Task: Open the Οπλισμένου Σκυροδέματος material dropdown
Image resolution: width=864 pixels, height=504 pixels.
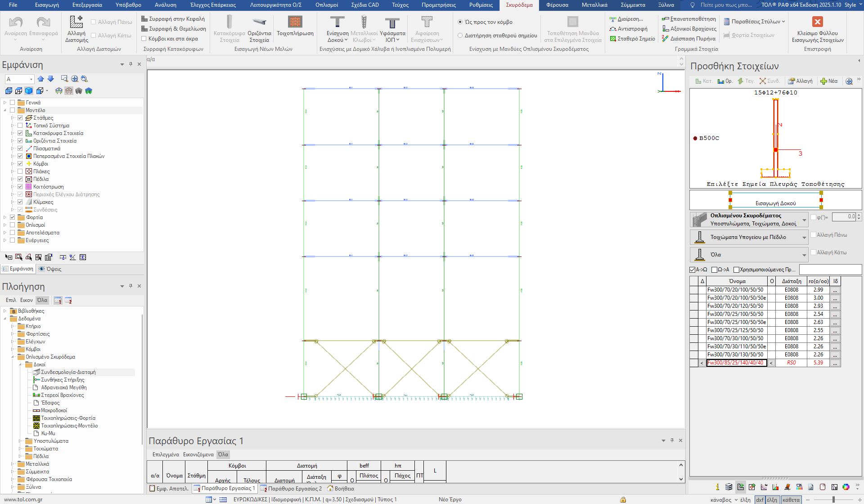Action: (804, 220)
